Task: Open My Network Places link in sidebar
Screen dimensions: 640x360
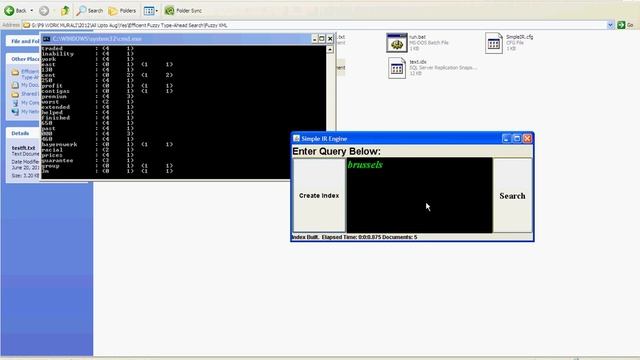Action: pos(26,111)
